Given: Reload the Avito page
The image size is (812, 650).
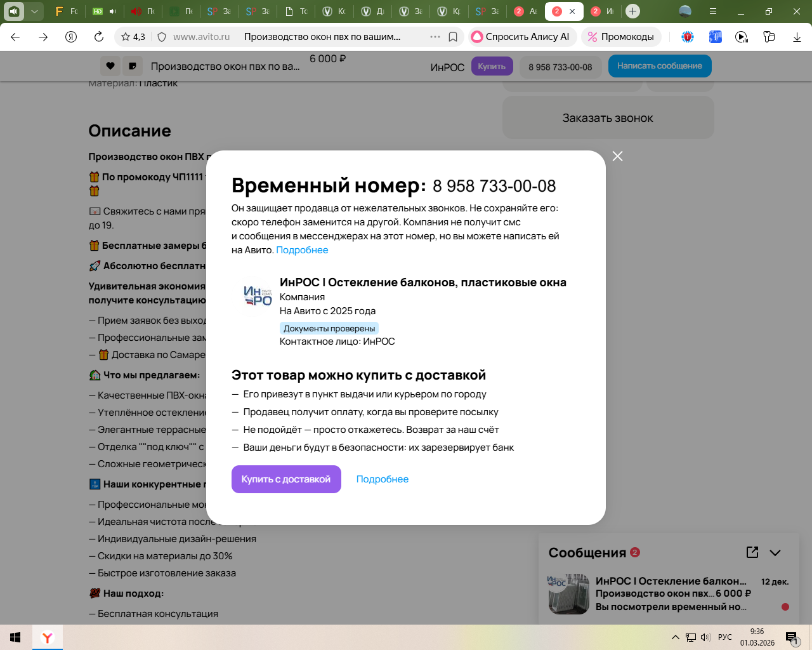Looking at the screenshot, I should pyautogui.click(x=99, y=37).
